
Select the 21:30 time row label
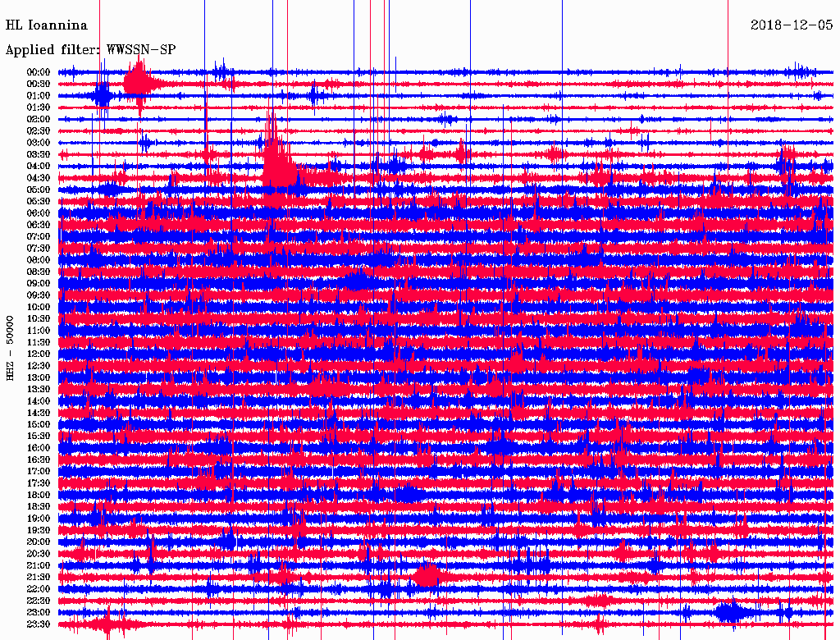click(39, 578)
